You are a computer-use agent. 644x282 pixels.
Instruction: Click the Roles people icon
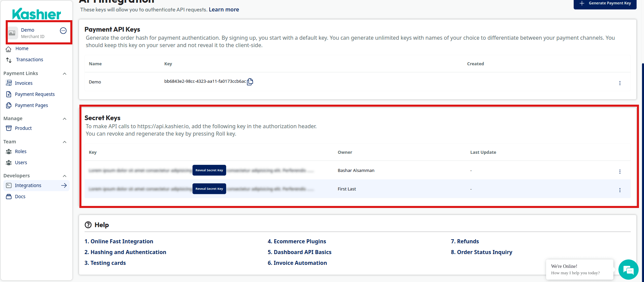tap(9, 151)
